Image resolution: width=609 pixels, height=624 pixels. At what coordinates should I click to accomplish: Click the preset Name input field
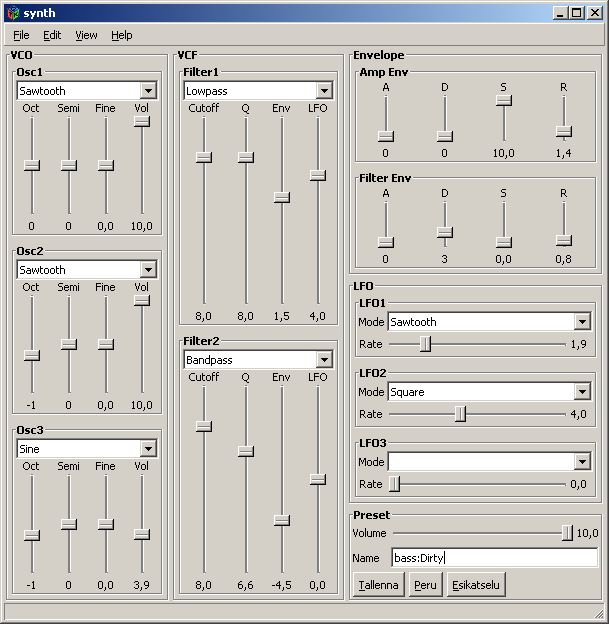pos(495,558)
